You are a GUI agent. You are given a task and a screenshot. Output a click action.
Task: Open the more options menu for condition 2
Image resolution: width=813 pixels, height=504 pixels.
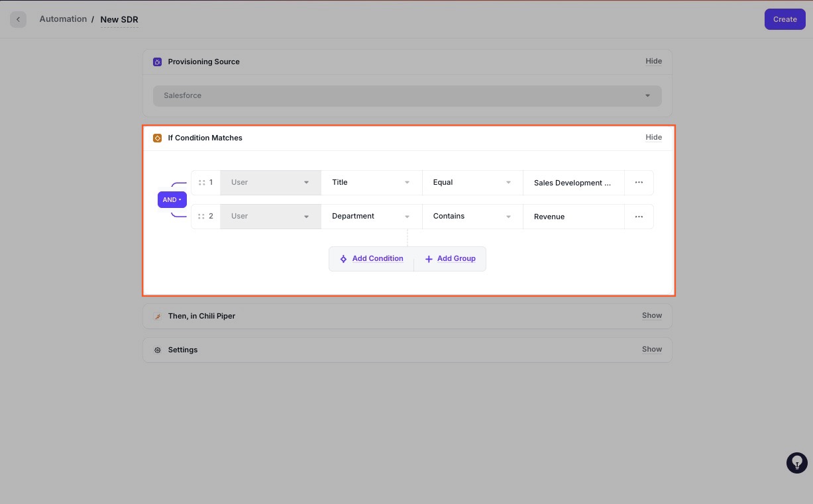(x=639, y=217)
